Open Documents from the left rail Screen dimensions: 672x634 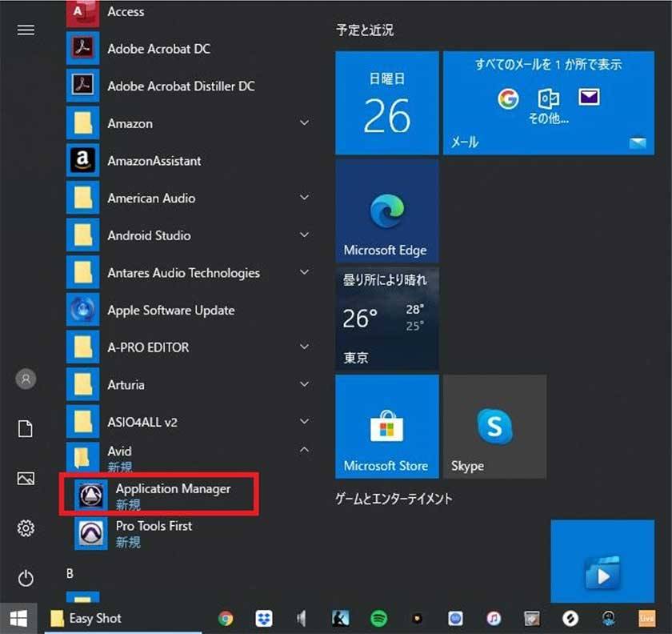[x=26, y=428]
